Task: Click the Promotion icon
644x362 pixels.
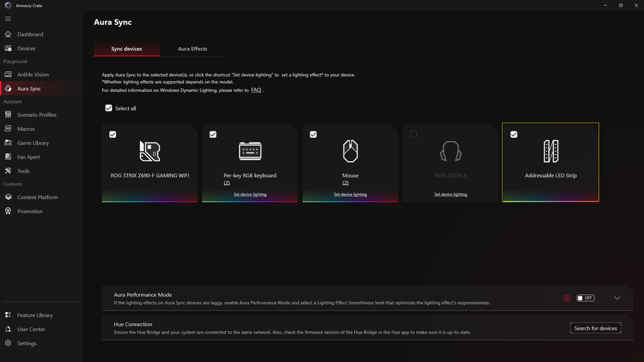Action: (x=8, y=211)
